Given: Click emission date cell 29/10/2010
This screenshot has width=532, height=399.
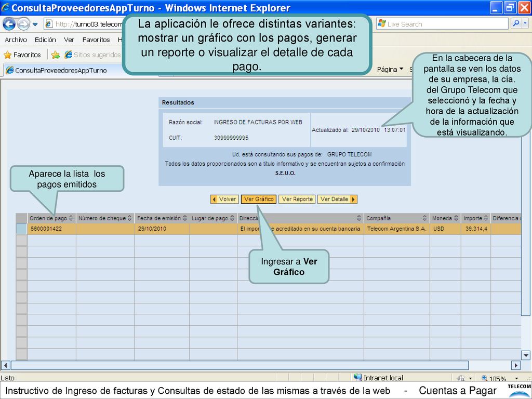Looking at the screenshot, I should [x=162, y=229].
